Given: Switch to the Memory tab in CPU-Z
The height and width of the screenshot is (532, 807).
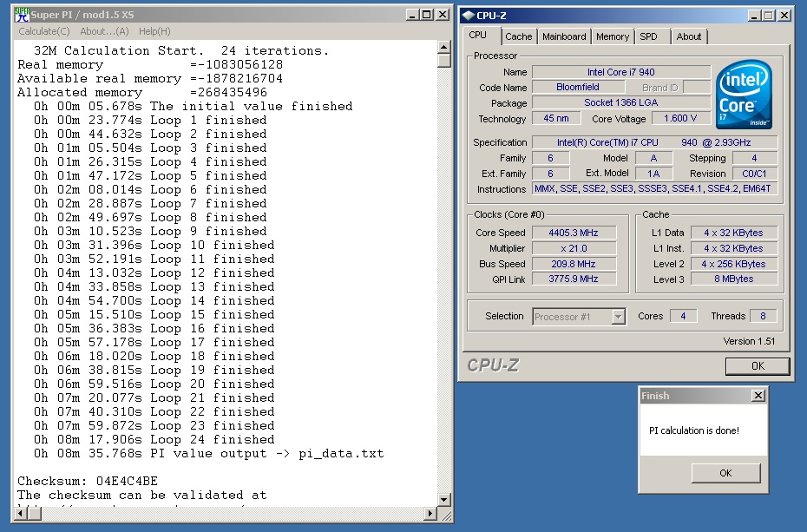Looking at the screenshot, I should (613, 36).
